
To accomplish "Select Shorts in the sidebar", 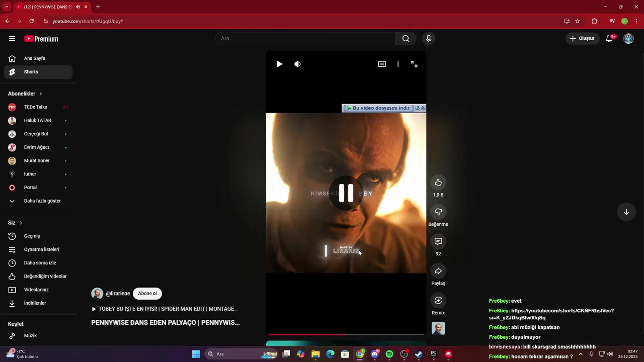I will coord(38,72).
